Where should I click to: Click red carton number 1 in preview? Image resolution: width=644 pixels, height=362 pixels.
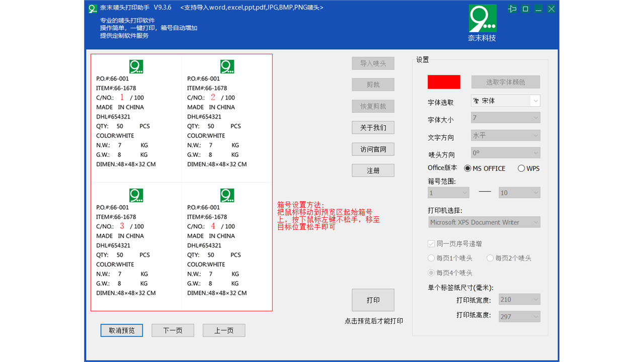coord(122,98)
